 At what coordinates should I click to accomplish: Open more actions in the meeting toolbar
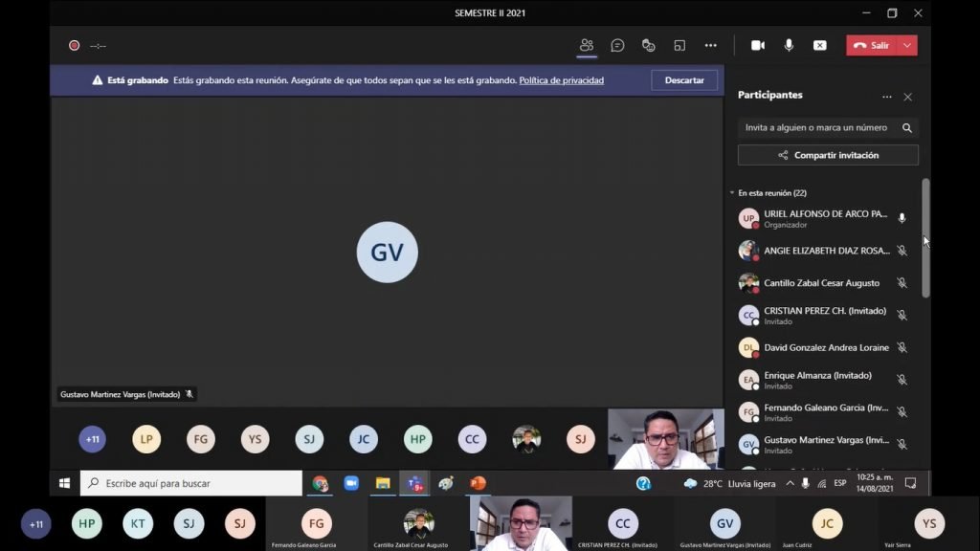click(x=710, y=45)
